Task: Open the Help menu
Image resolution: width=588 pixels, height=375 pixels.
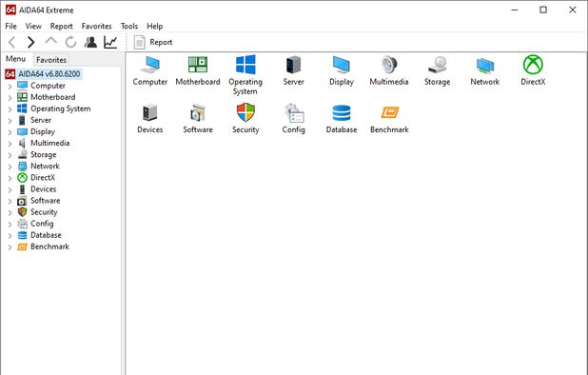Action: (x=154, y=27)
